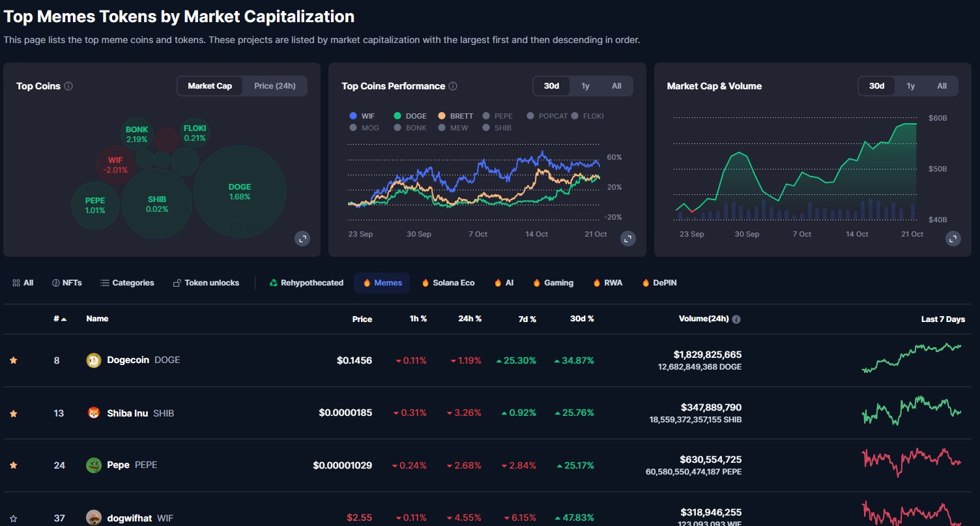
Task: Enable the BONK legend series in the performance chart
Action: (410, 128)
